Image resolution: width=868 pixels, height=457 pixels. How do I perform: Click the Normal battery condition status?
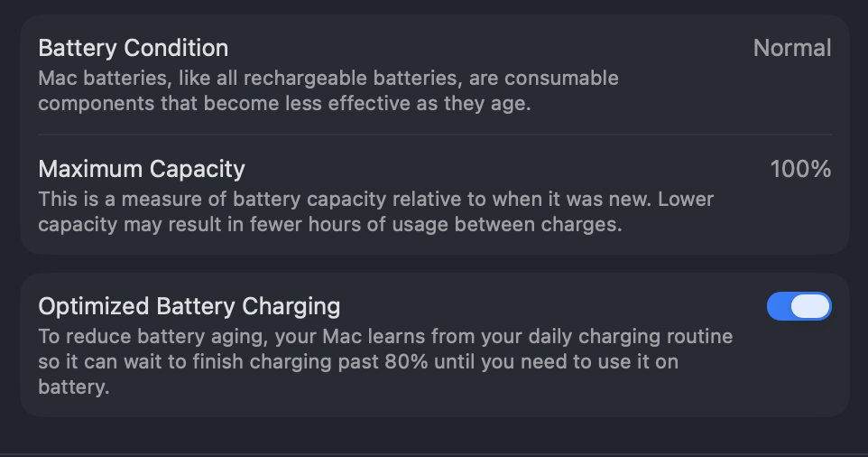792,48
